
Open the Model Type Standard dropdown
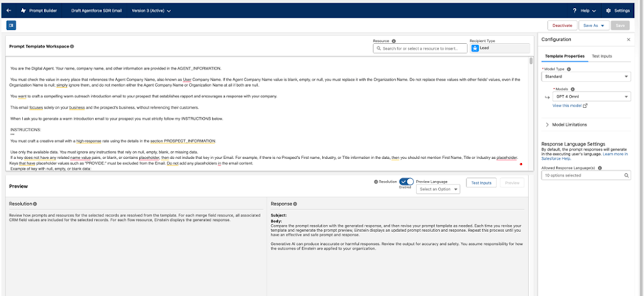pyautogui.click(x=586, y=77)
